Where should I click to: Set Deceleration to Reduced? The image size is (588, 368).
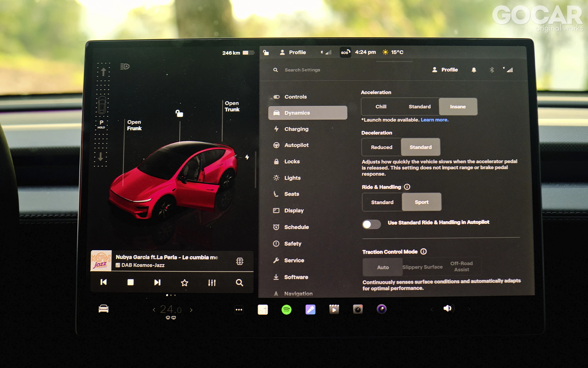(381, 147)
